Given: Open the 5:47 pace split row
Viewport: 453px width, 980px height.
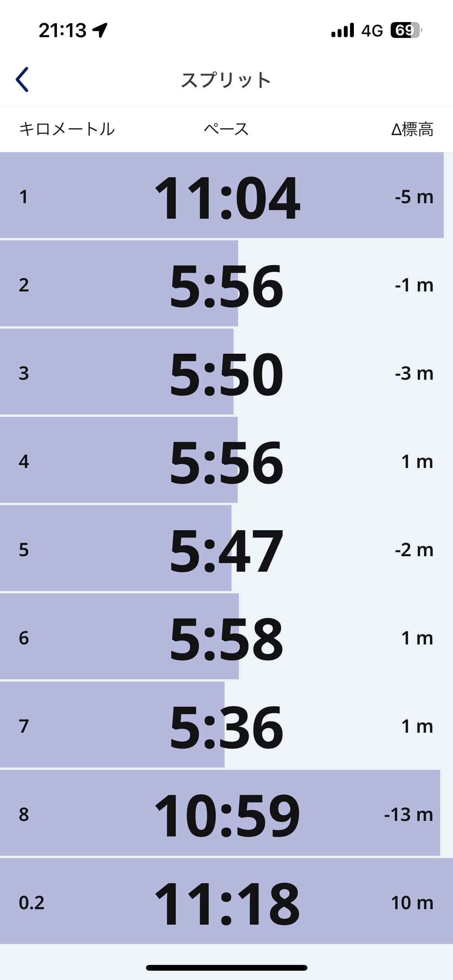Looking at the screenshot, I should coord(226,549).
